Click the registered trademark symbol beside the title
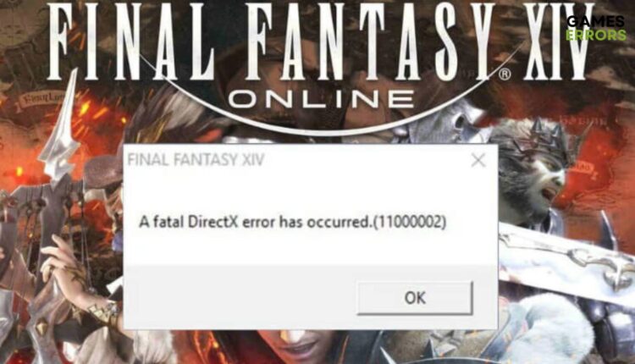Screen dimensions: 635x364 (505, 74)
